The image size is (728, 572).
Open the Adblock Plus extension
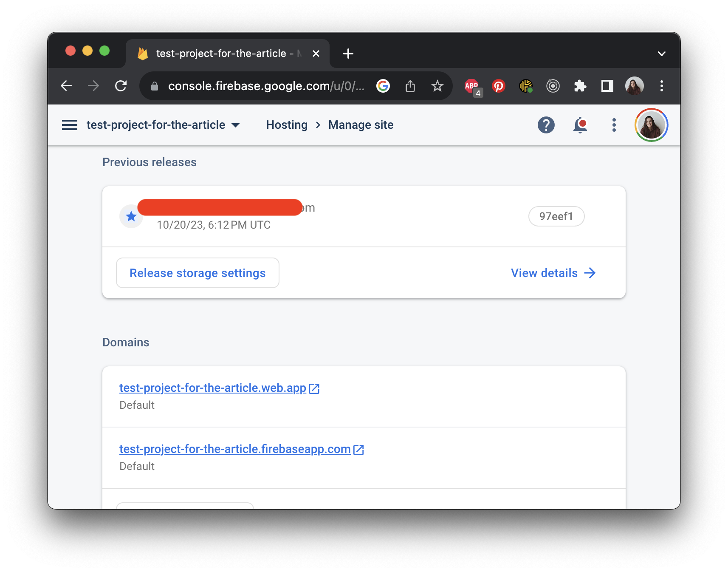click(x=472, y=87)
